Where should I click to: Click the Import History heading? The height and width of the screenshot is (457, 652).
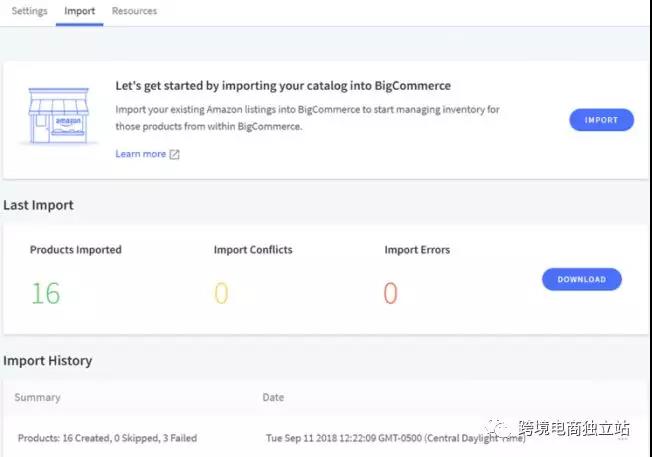click(47, 361)
